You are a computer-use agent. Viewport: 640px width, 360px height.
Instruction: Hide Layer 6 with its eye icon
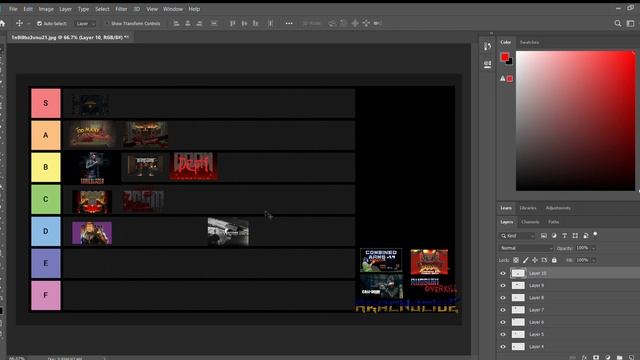(503, 322)
